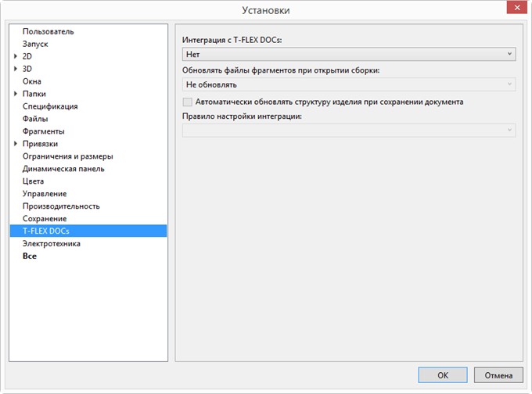The height and width of the screenshot is (394, 532).
Task: Select the Папки category
Action: click(34, 94)
